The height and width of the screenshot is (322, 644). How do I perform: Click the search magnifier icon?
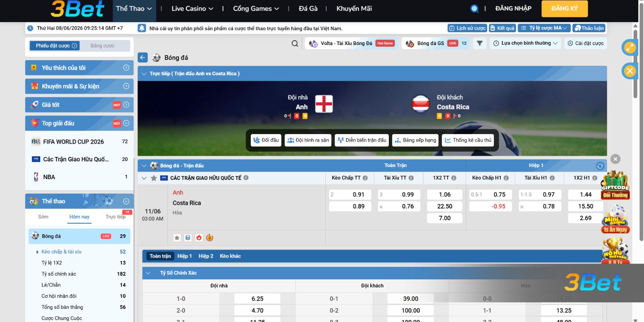295,43
